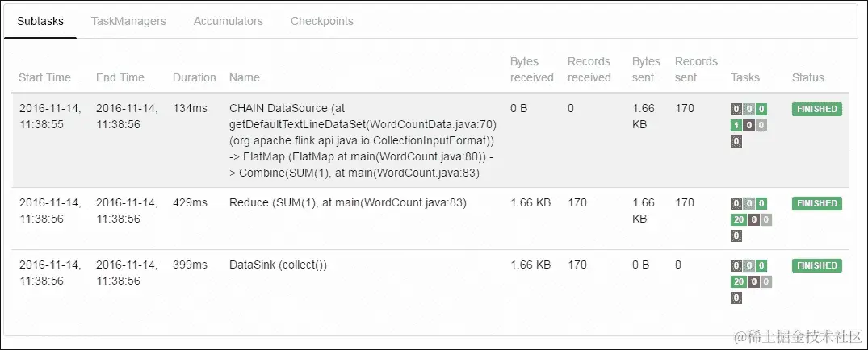Image resolution: width=868 pixels, height=350 pixels.
Task: Select the DataSink (collect()) task name
Action: pos(279,265)
